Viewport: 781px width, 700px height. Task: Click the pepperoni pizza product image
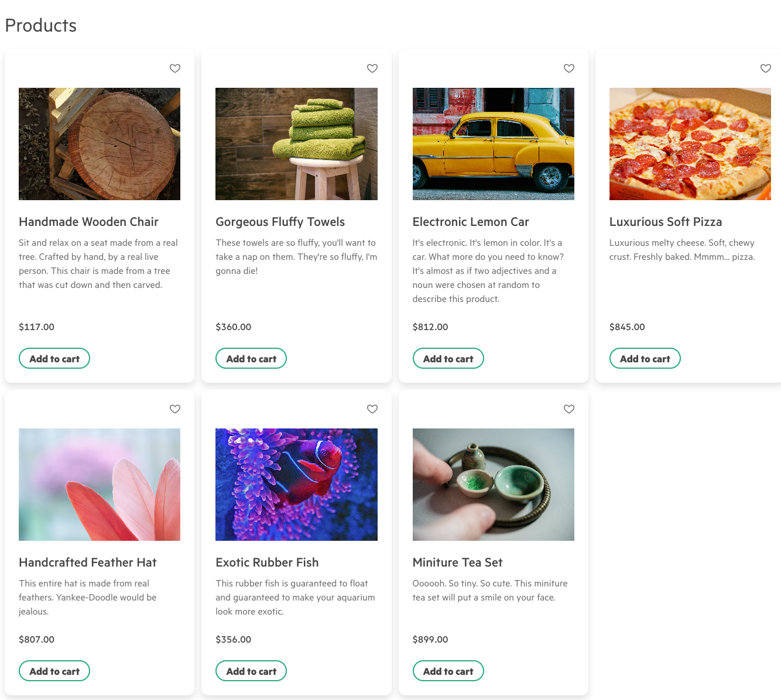(690, 144)
